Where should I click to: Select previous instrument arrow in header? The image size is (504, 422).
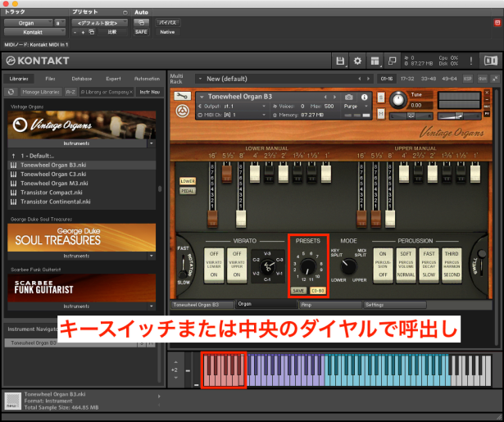tap(325, 97)
